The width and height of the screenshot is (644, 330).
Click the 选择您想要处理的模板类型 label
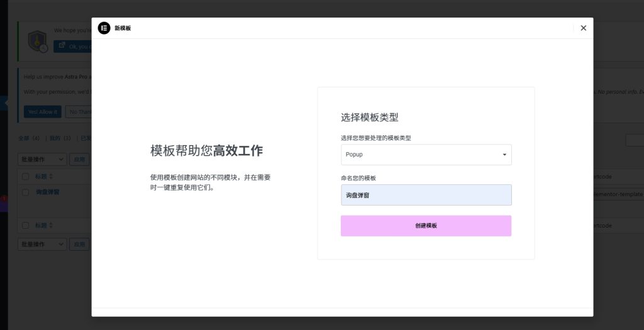pos(376,138)
